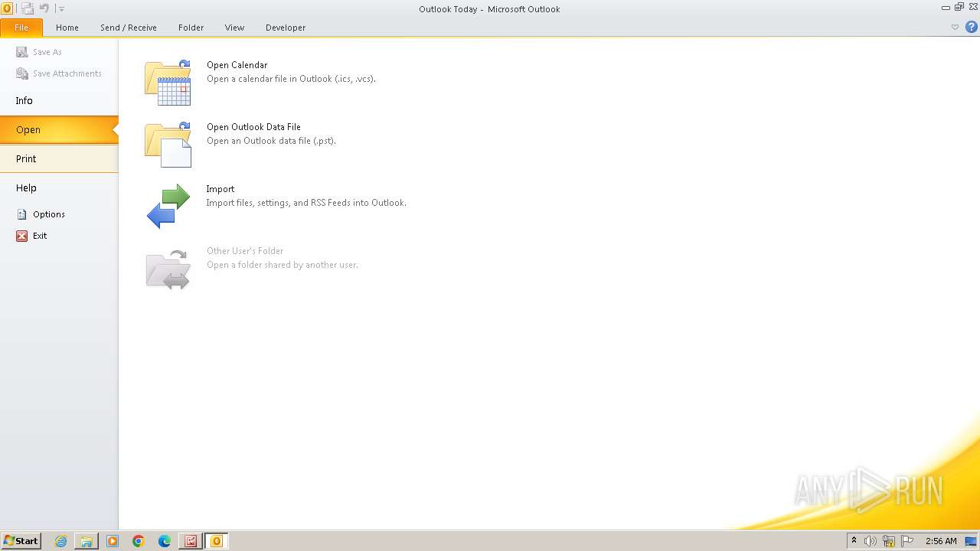Screen dimensions: 980x551
Task: Switch to the Folder ribbon tab
Action: [x=191, y=28]
